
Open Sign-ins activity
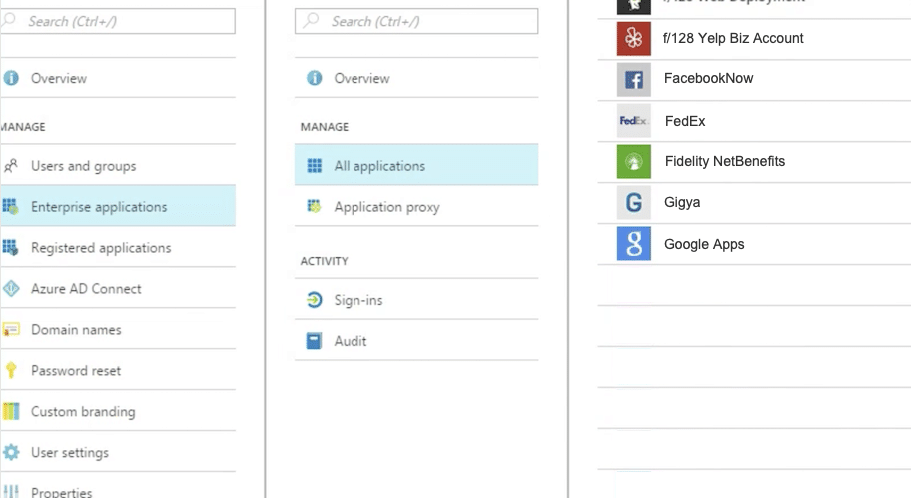416,300
